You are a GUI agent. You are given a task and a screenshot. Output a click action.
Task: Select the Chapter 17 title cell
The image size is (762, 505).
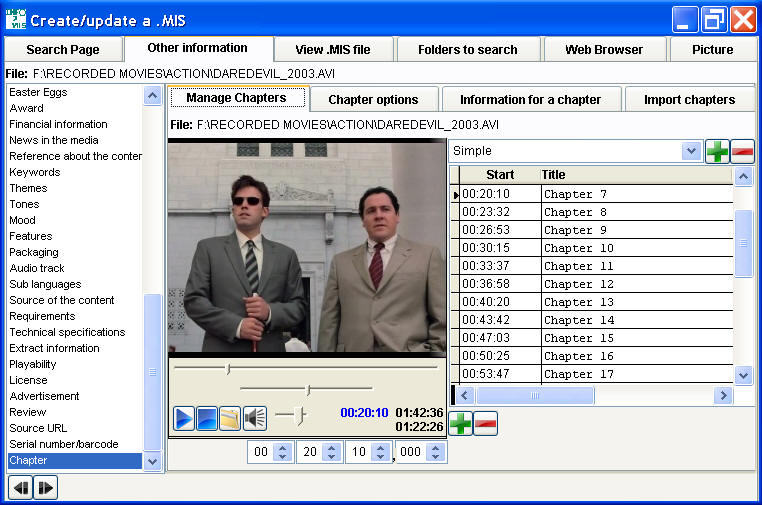[637, 374]
